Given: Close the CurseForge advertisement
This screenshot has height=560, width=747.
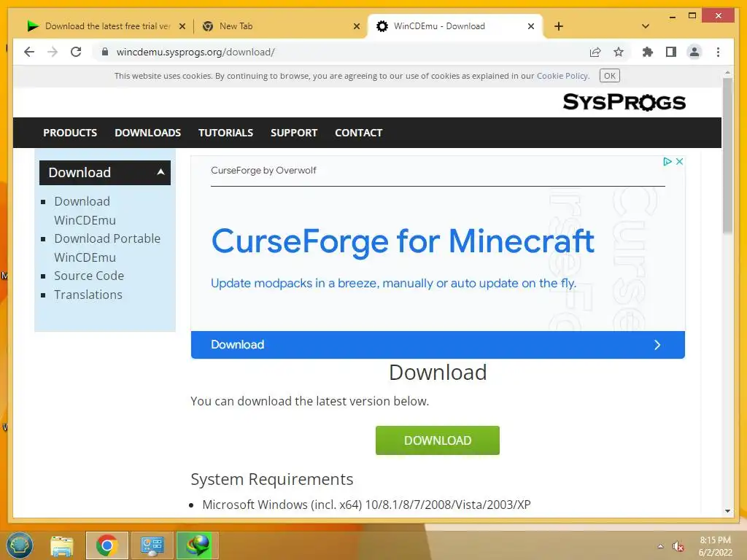Looking at the screenshot, I should point(680,161).
